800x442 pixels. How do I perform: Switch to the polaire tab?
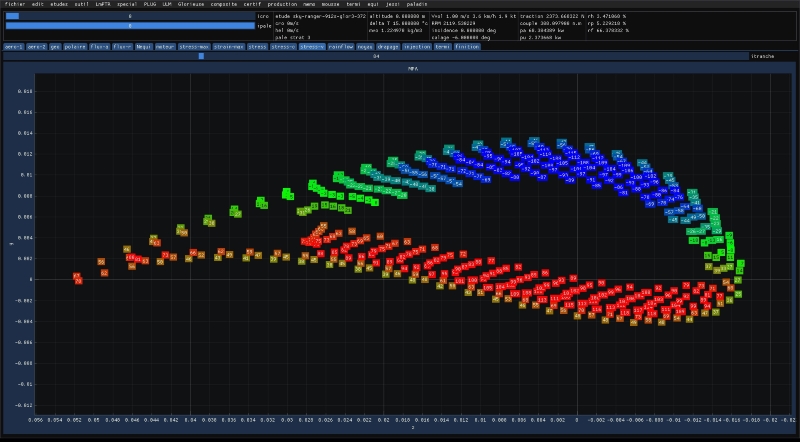[75, 46]
